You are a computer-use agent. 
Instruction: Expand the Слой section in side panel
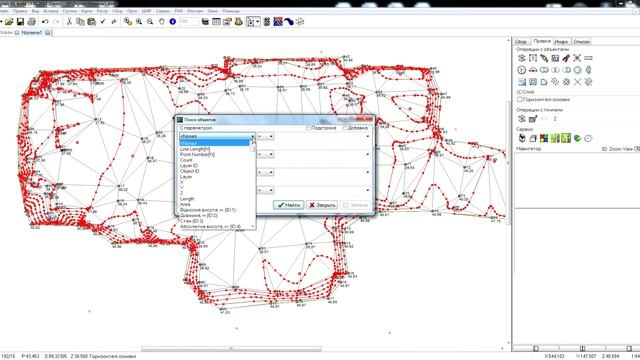click(519, 92)
